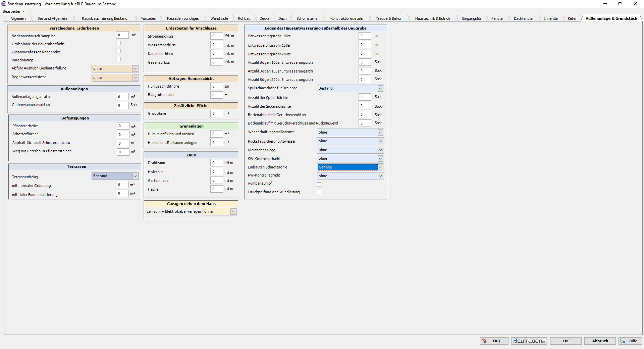Viewport: 644px width, 349px height.
Task: Open Lehrrohr + Elektrokabel verlegen dropdown
Action: (233, 212)
